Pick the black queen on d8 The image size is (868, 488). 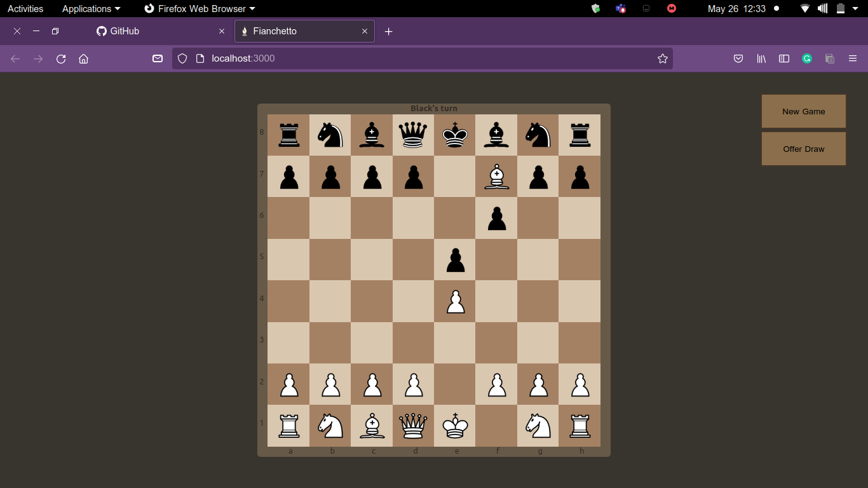click(x=413, y=135)
